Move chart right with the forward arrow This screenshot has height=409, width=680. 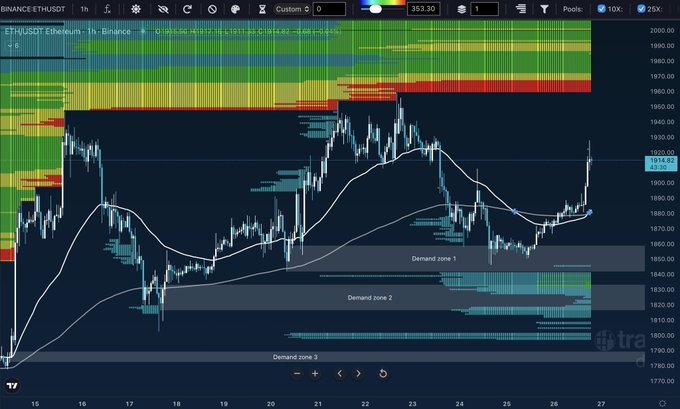tap(358, 373)
